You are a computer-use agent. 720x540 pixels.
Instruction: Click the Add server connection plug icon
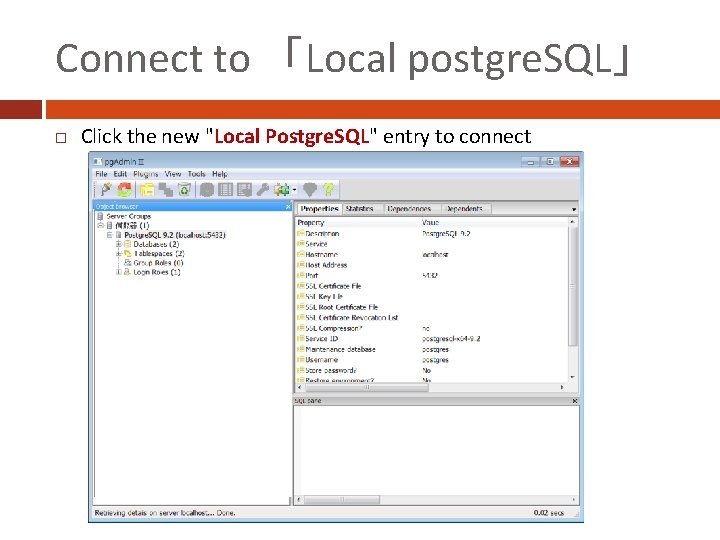pos(106,189)
